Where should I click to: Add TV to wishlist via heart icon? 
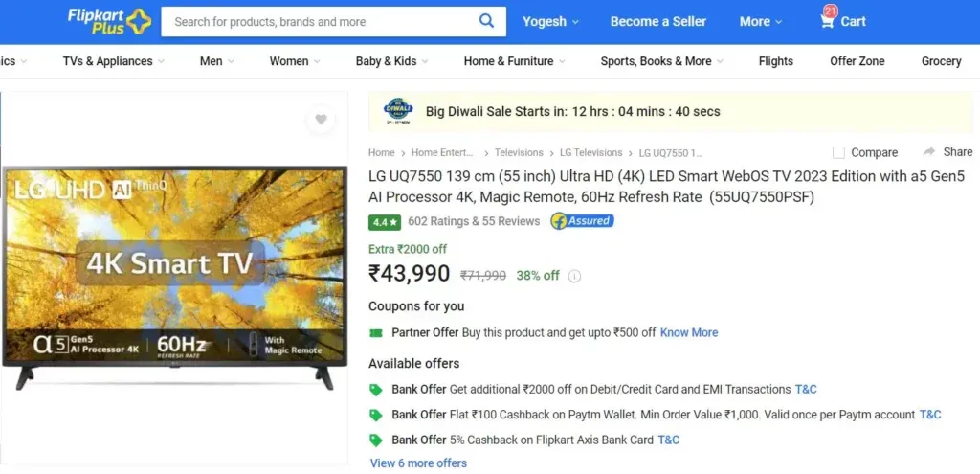321,120
